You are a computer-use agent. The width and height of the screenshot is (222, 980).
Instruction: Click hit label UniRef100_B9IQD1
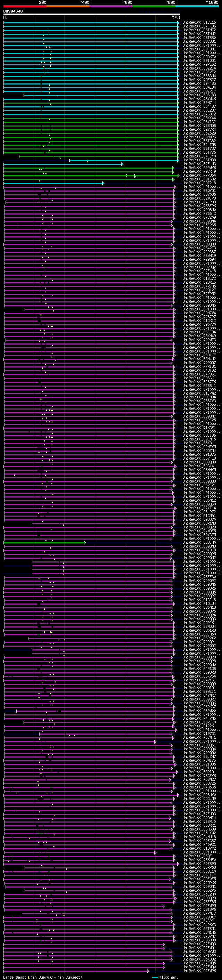199,60
